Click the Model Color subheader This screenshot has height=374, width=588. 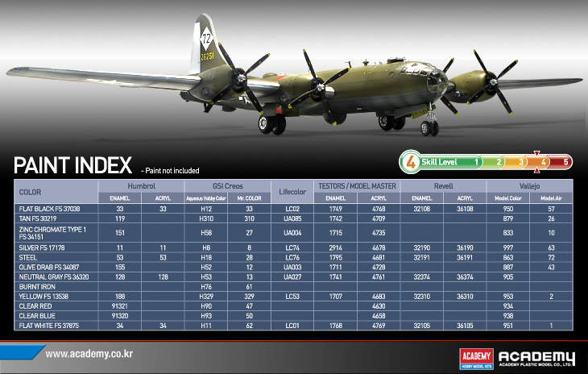point(508,198)
